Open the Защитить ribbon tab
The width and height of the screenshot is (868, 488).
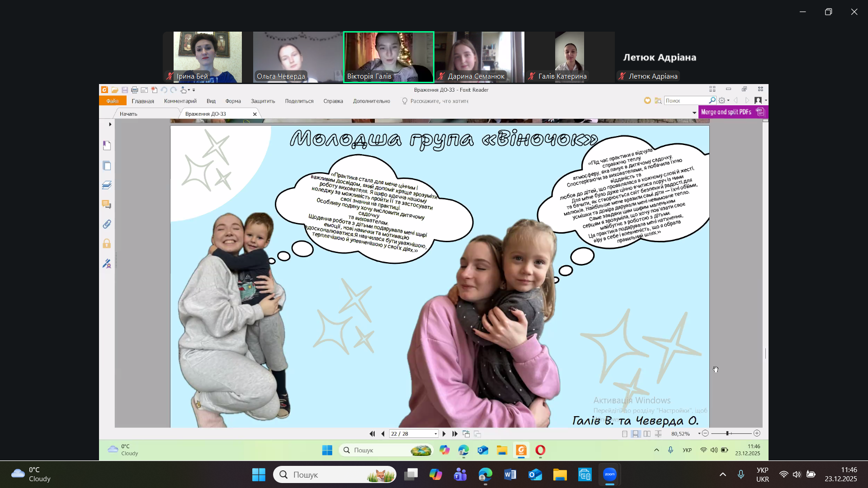(x=263, y=101)
